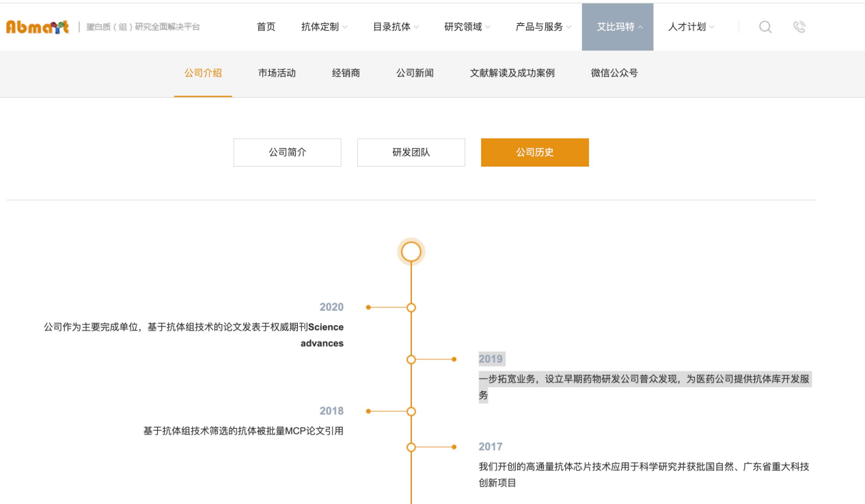Click the orange 公司历史 button
The width and height of the screenshot is (865, 504).
tap(535, 152)
